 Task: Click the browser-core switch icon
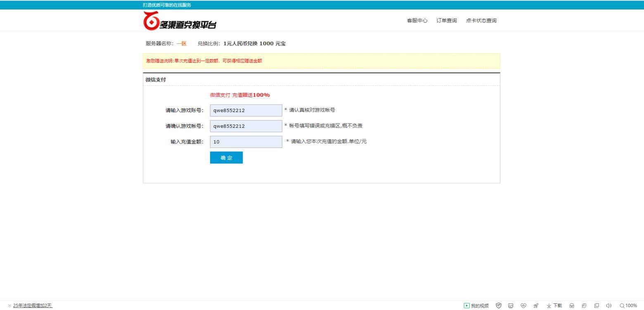(584, 306)
